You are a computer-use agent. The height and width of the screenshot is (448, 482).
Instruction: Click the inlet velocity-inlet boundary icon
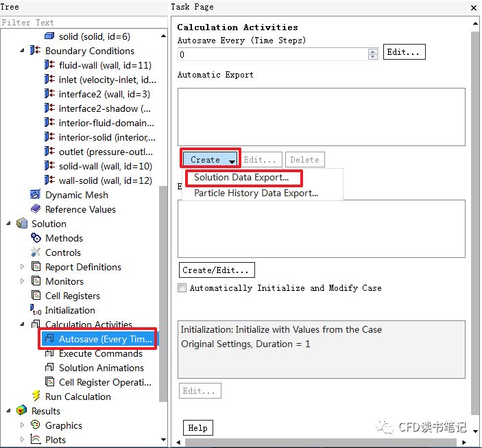pyautogui.click(x=49, y=80)
